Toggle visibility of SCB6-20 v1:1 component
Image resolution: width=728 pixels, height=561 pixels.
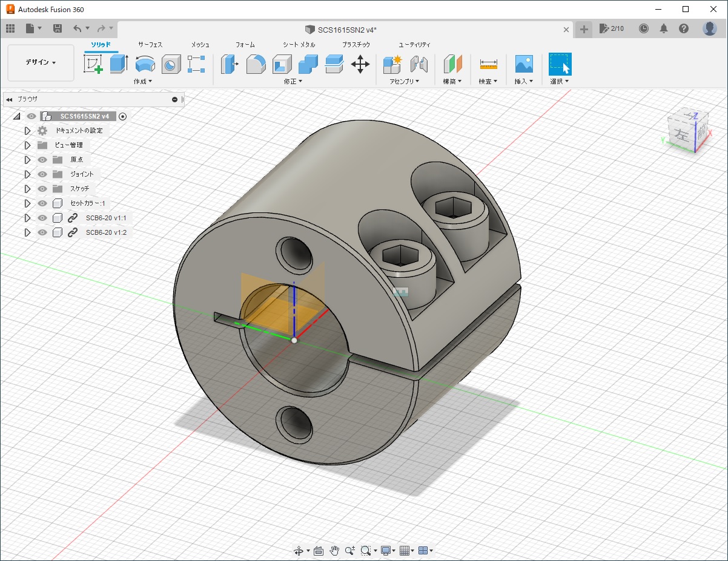click(42, 218)
